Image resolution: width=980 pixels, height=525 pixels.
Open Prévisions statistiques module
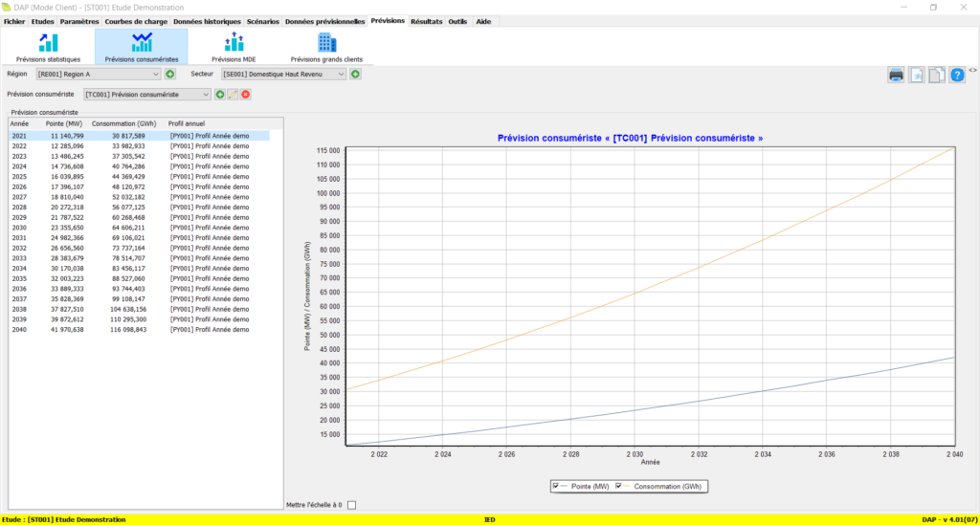(48, 47)
